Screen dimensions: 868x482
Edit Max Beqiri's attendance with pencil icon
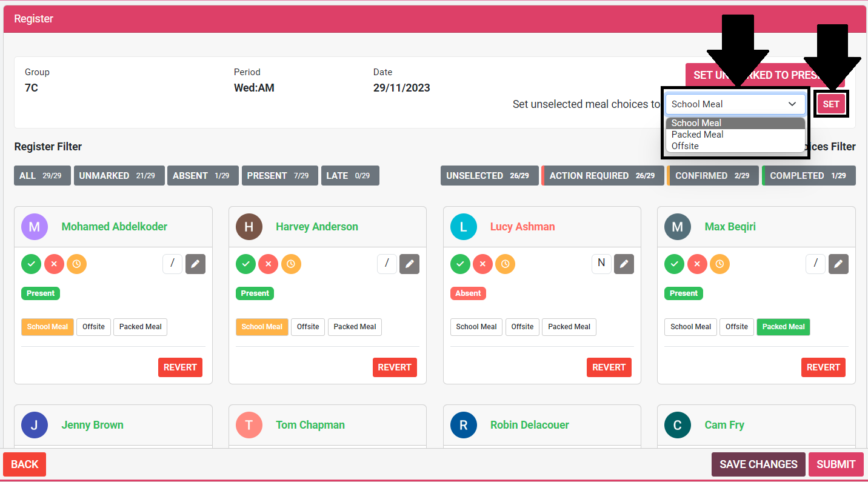coord(838,264)
